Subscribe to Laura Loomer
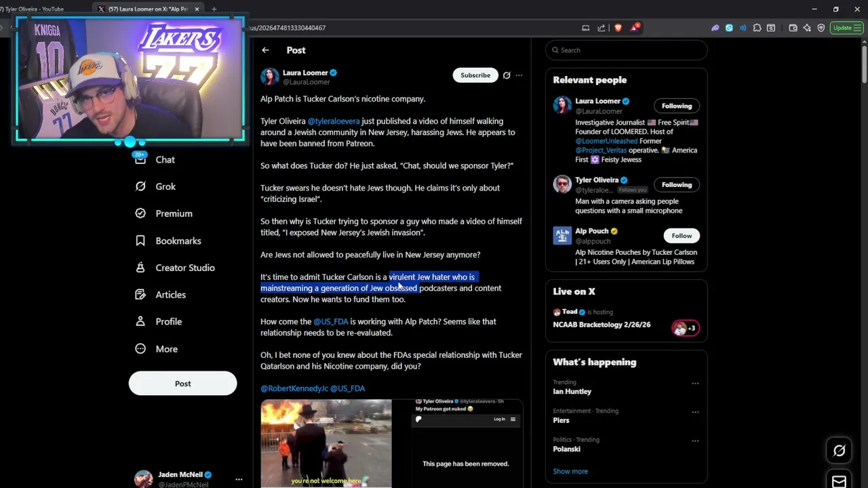This screenshot has width=868, height=488. pyautogui.click(x=475, y=75)
